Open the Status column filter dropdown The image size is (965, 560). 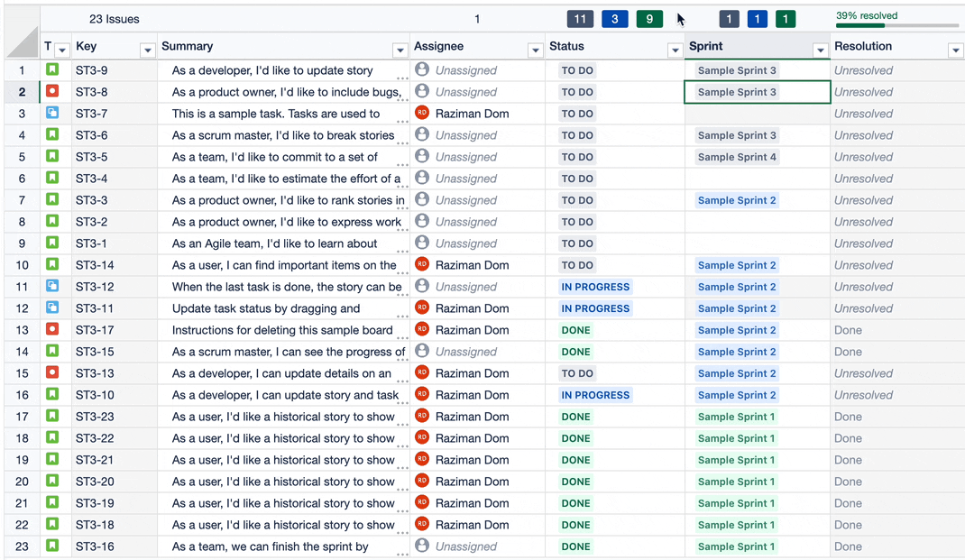point(674,50)
